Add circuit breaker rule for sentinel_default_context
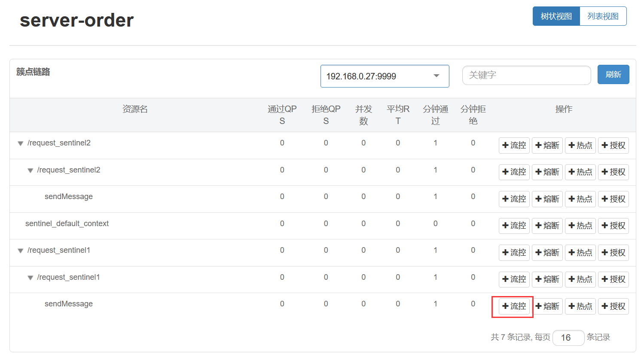 click(x=547, y=226)
